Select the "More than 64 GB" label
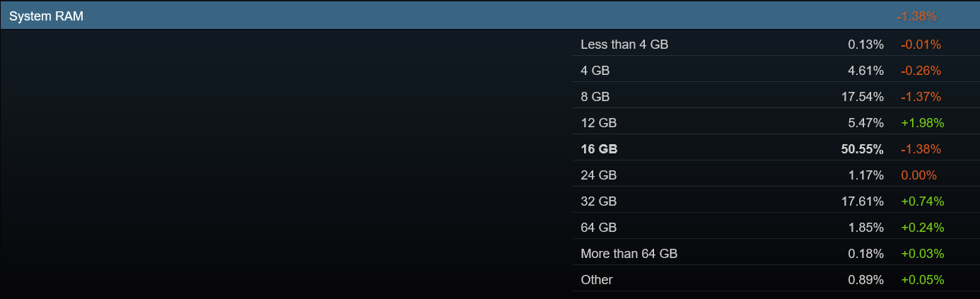This screenshot has width=980, height=299. [x=629, y=254]
